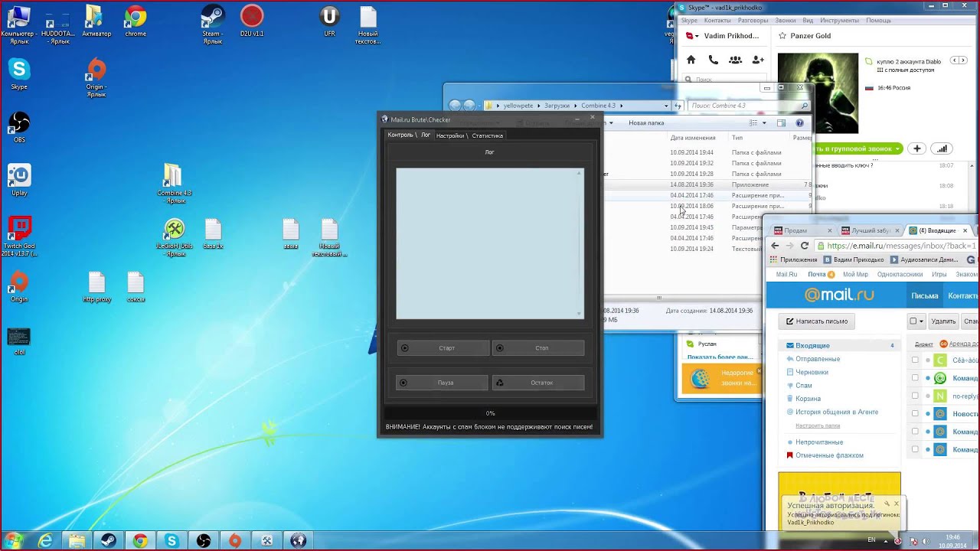Screen dimensions: 980x551
Task: Expand the group call button dropdown arrow
Action: (898, 148)
